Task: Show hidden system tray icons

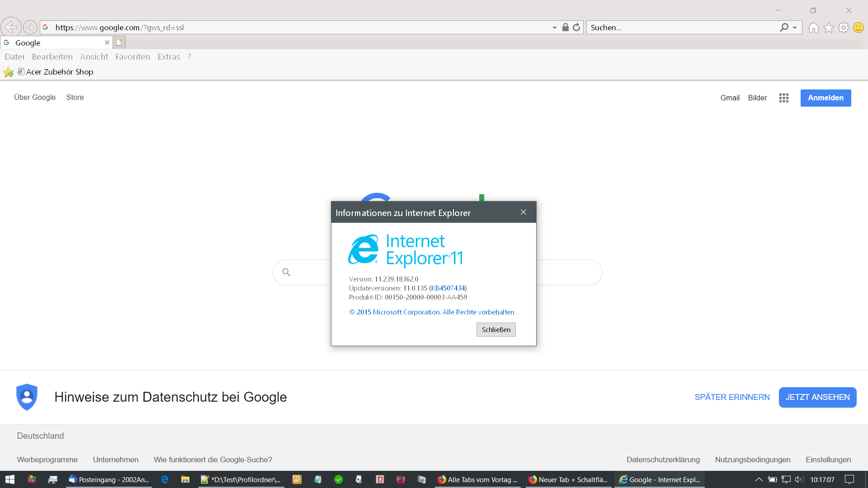Action: tap(759, 479)
